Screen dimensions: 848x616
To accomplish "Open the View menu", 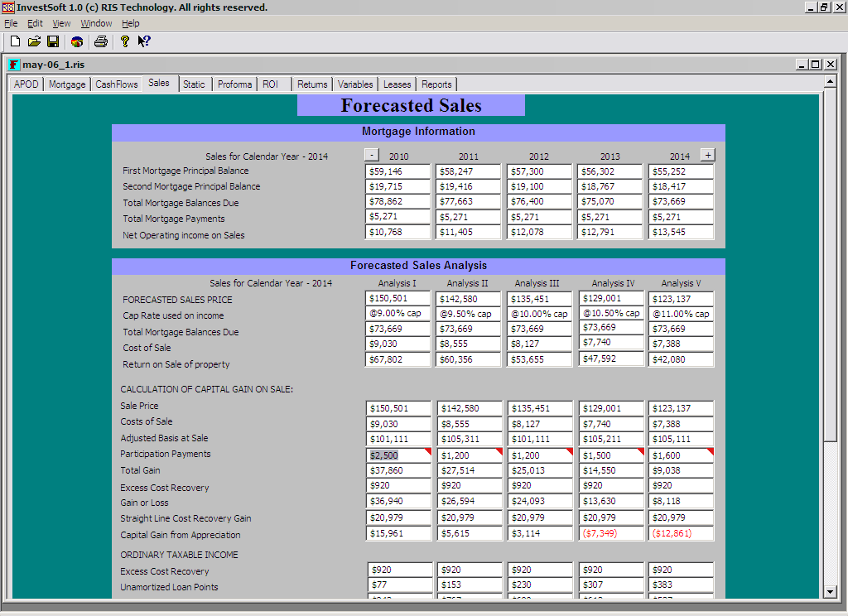I will (x=61, y=23).
